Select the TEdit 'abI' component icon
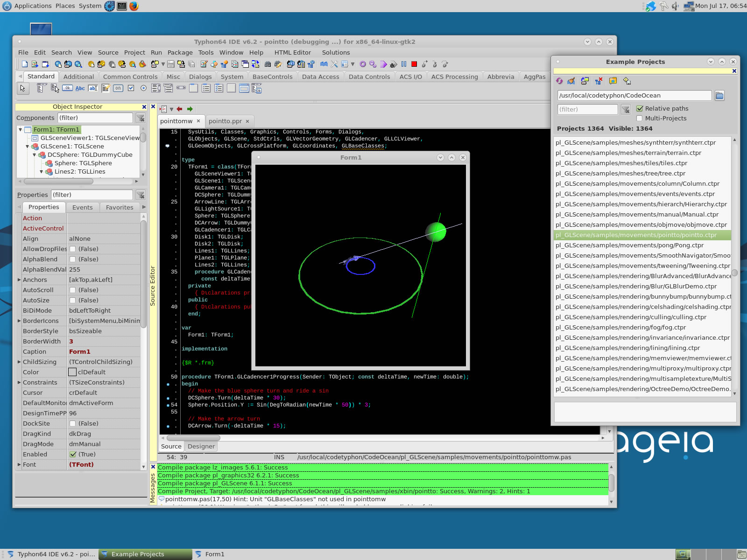 [93, 88]
